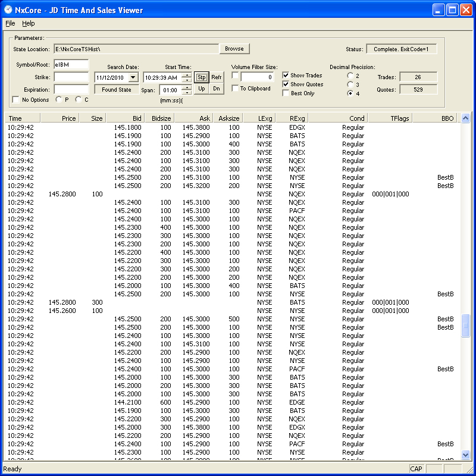The width and height of the screenshot is (476, 476).
Task: Enable the Best Only checkbox
Action: 286,93
